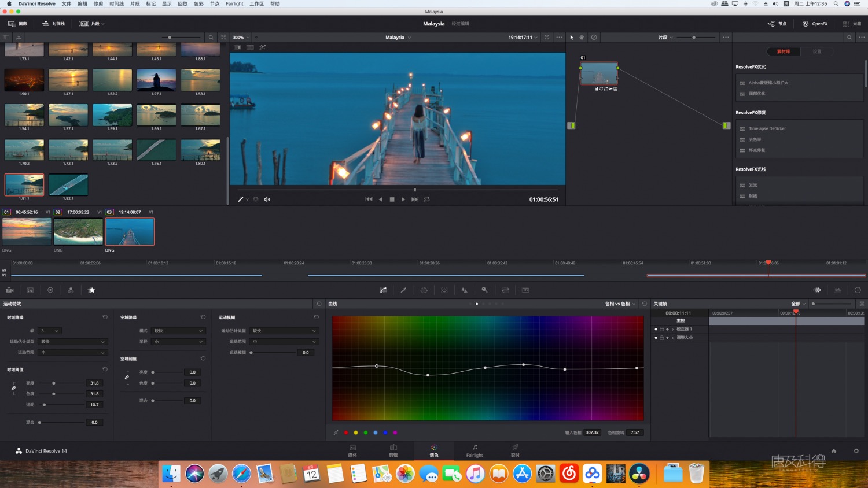This screenshot has height=488, width=868.
Task: Toggle Gallery panel button in top bar
Action: coord(17,24)
